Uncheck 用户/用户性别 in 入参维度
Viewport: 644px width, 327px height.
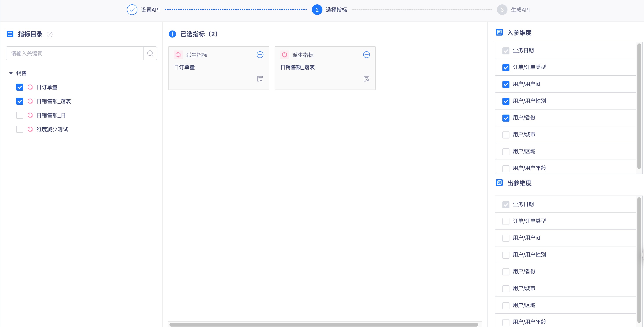point(506,101)
